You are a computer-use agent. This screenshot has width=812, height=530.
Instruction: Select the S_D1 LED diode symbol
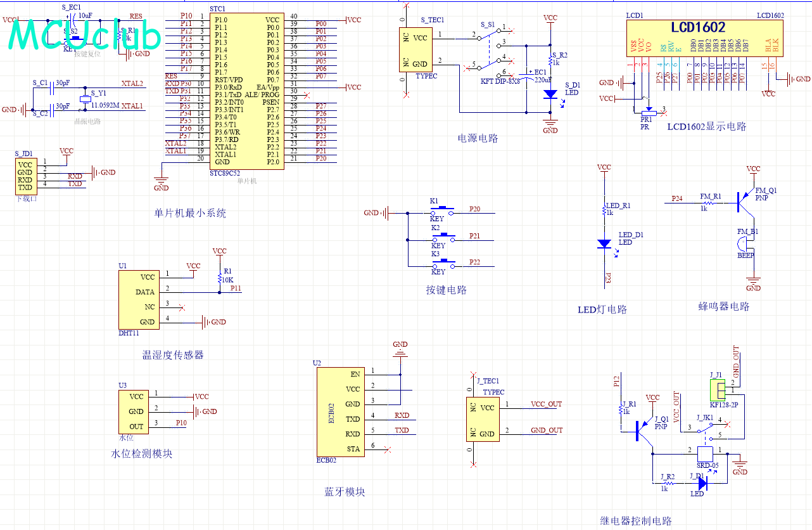click(550, 94)
